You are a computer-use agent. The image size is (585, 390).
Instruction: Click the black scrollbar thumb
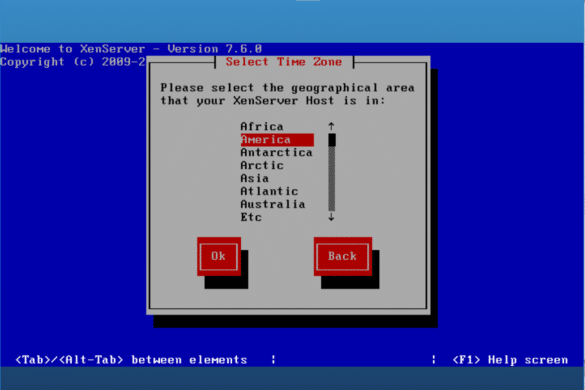click(x=332, y=140)
